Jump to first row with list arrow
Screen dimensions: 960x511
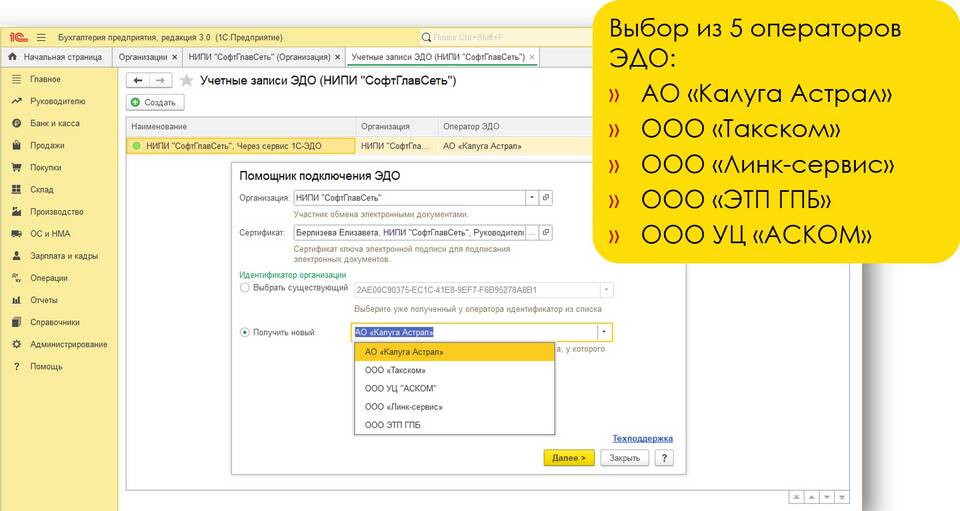[x=796, y=498]
